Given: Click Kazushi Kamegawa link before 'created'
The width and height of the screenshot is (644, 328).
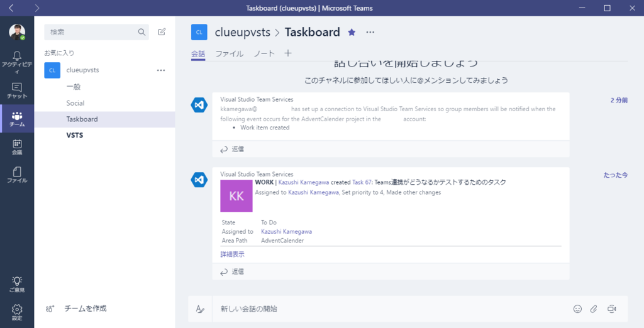Looking at the screenshot, I should 304,182.
